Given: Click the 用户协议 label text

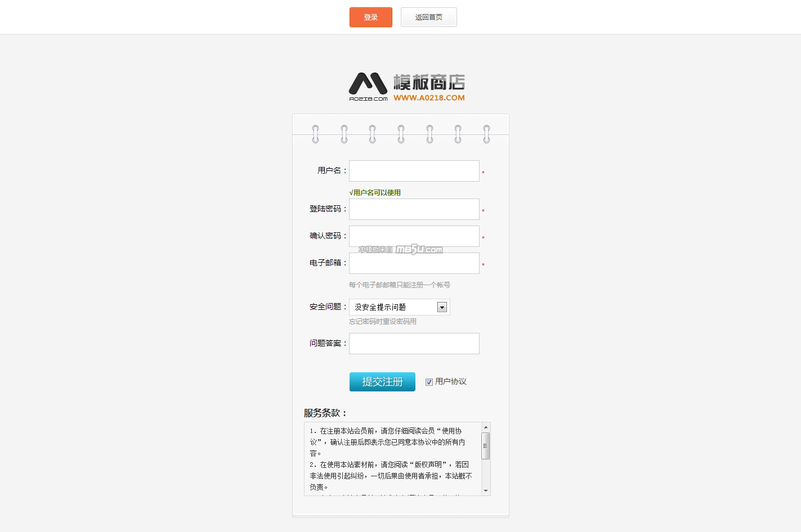Looking at the screenshot, I should (451, 382).
